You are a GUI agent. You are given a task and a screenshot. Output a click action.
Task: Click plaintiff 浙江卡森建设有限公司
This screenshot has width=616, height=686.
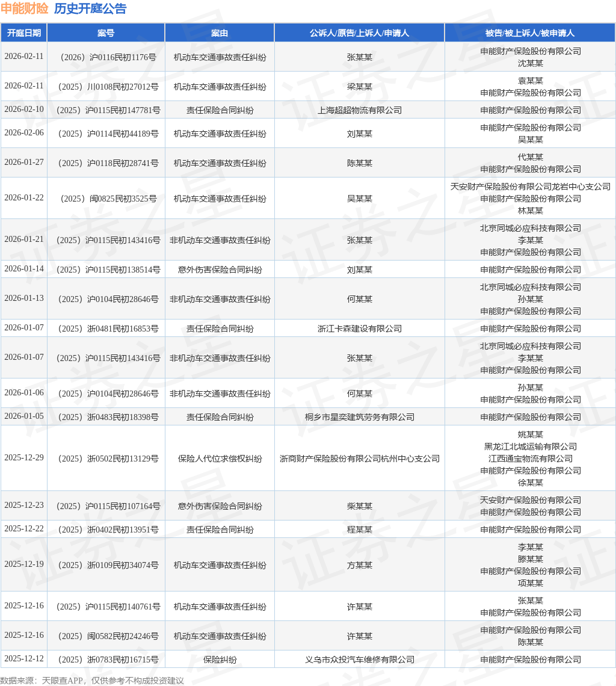point(360,329)
